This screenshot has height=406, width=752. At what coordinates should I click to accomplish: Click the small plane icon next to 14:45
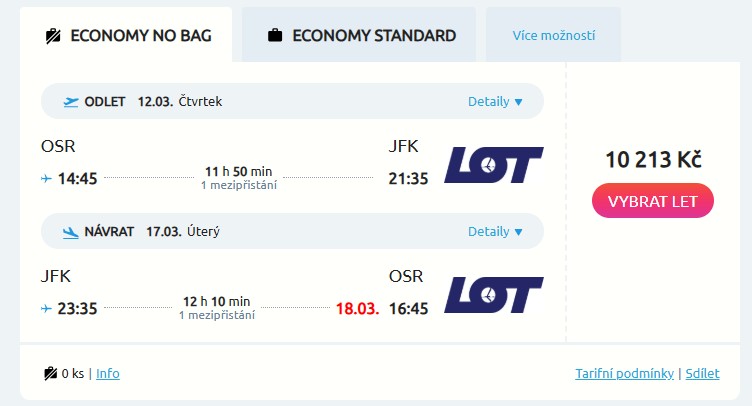(x=46, y=179)
